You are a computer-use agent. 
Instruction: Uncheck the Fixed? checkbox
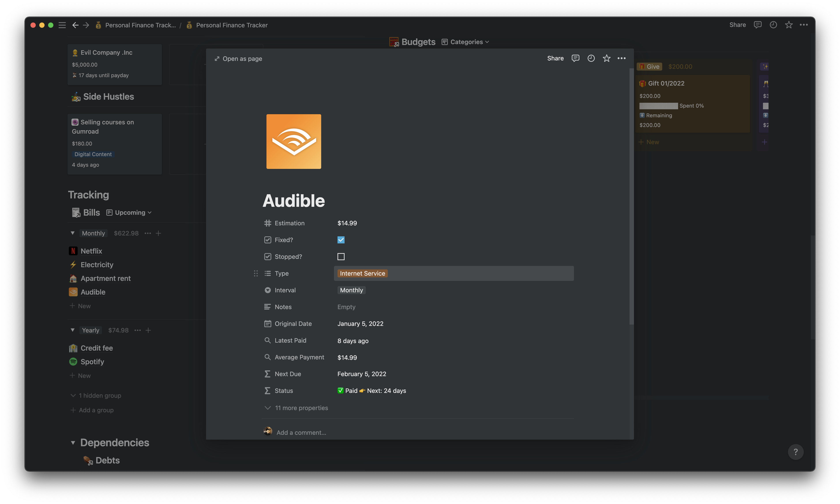click(x=341, y=240)
